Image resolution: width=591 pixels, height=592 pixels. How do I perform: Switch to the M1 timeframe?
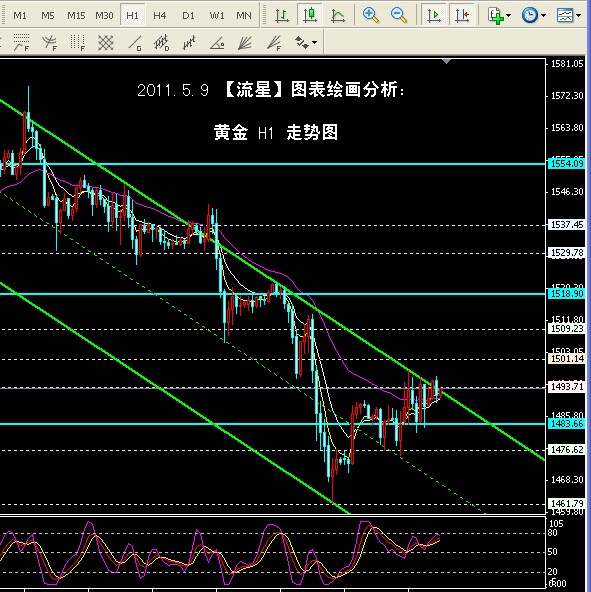pyautogui.click(x=20, y=15)
